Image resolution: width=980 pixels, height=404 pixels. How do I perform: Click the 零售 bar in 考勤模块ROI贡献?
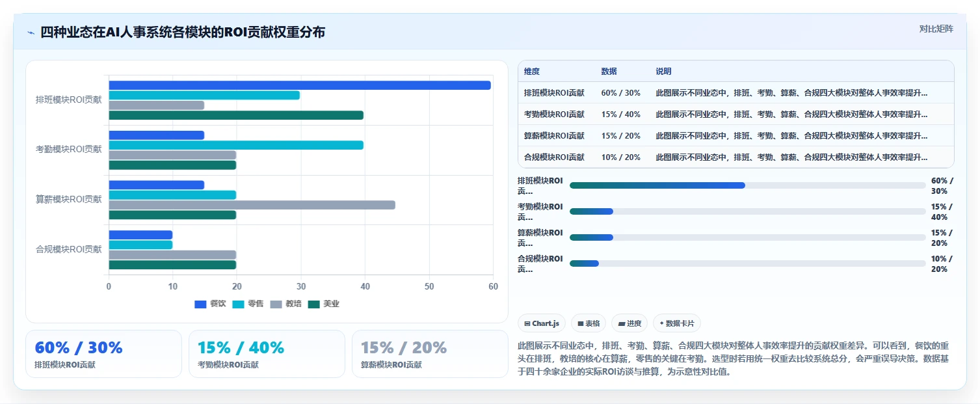236,145
